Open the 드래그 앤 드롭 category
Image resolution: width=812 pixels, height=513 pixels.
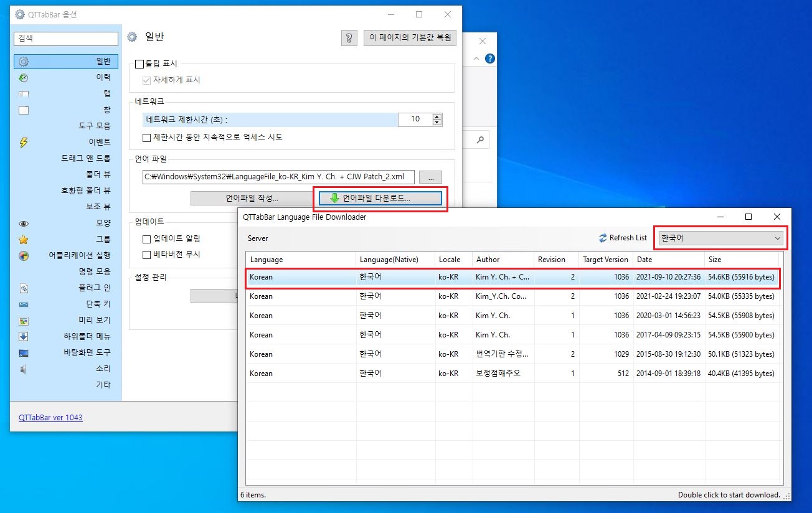point(66,158)
